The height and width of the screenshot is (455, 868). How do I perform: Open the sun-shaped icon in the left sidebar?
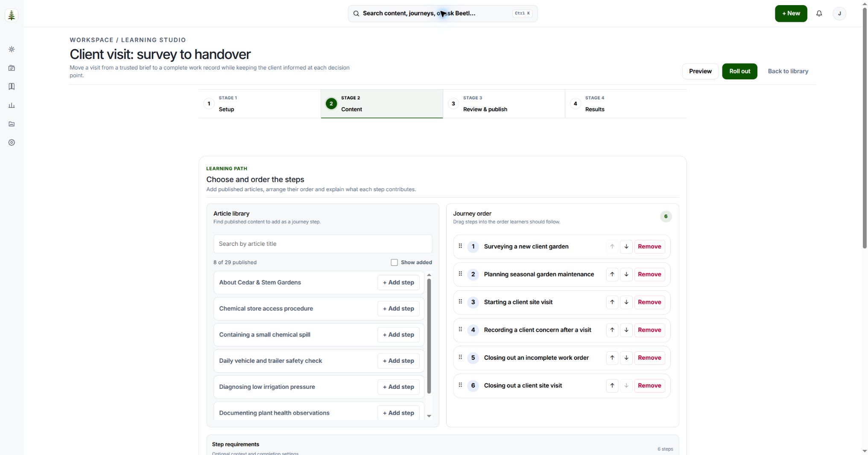tap(12, 50)
